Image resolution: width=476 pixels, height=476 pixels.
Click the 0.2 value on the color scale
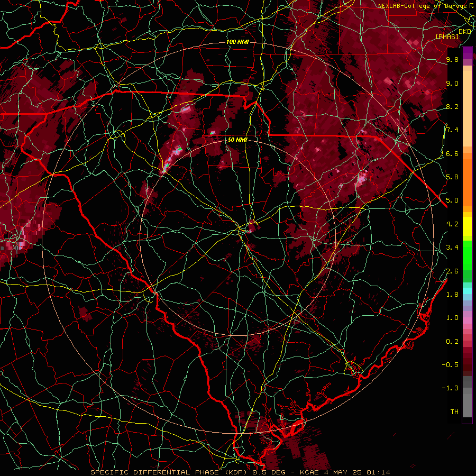pos(452,341)
